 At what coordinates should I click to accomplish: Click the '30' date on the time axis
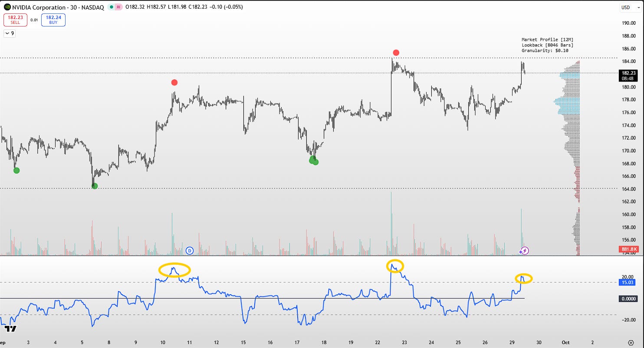tap(539, 342)
